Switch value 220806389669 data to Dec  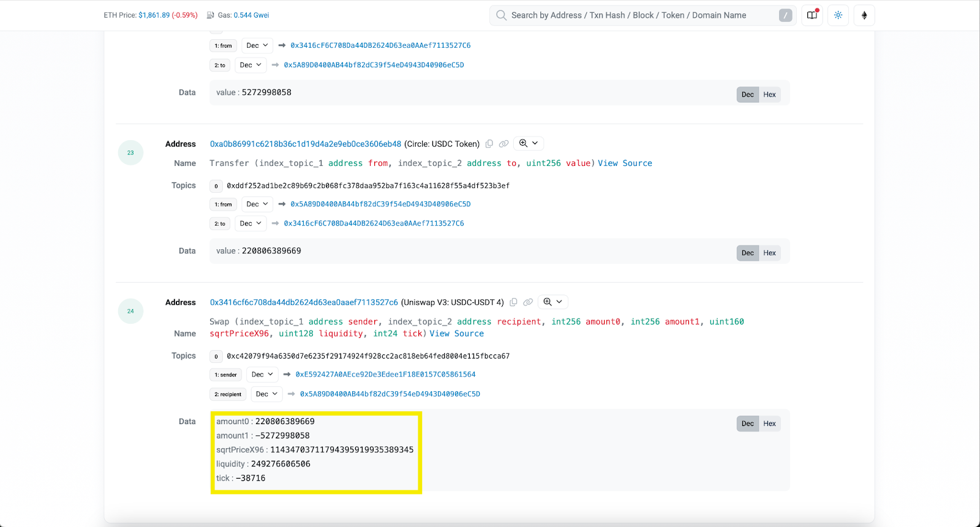tap(748, 253)
